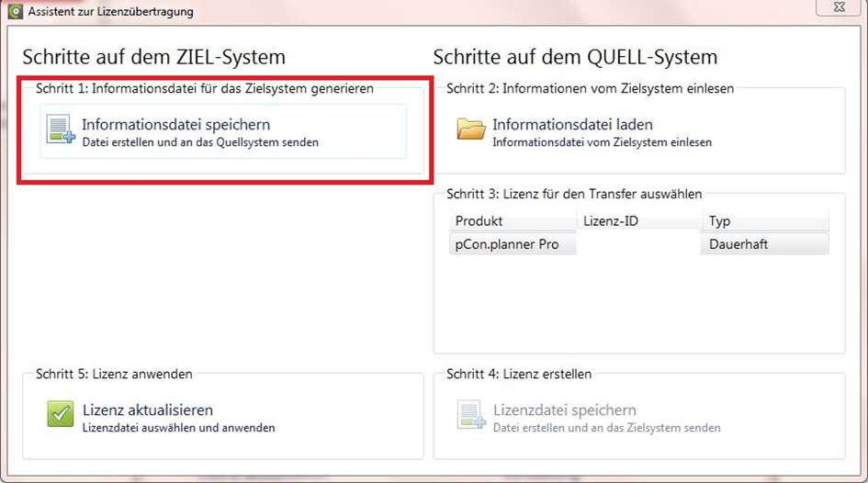Click 'Lizenzdatei auswählen und anwenden' description

pyautogui.click(x=179, y=428)
